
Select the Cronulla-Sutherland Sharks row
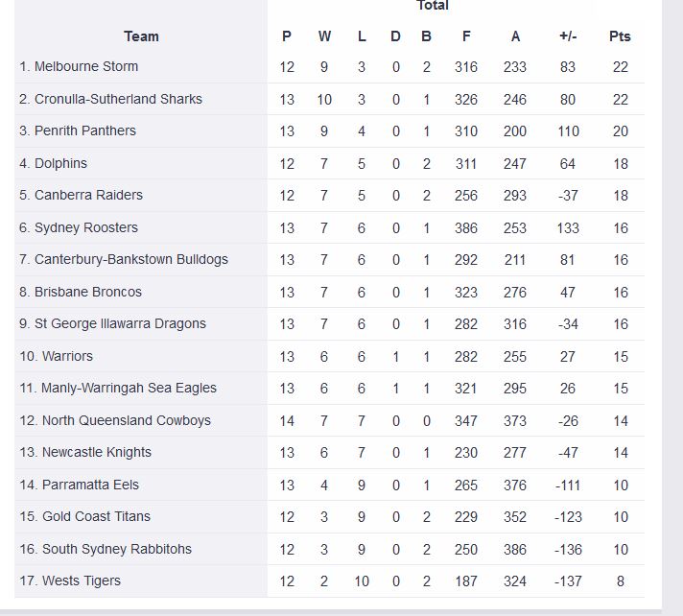[329, 100]
